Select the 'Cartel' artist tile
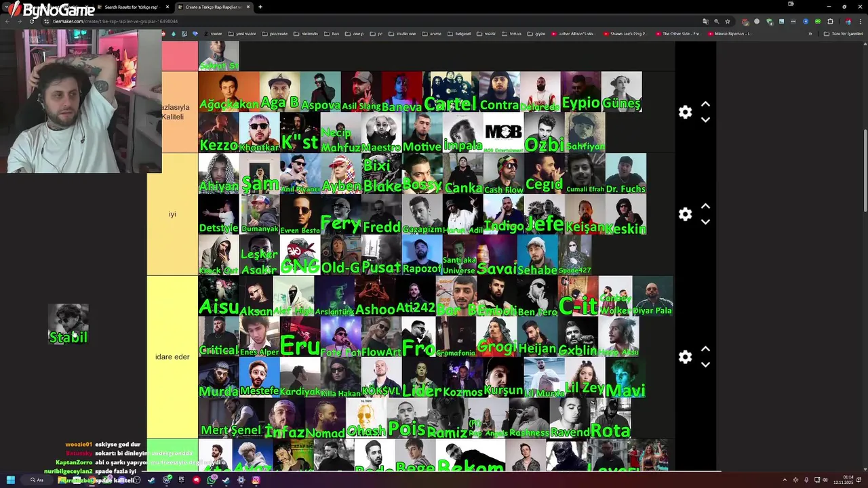 450,92
